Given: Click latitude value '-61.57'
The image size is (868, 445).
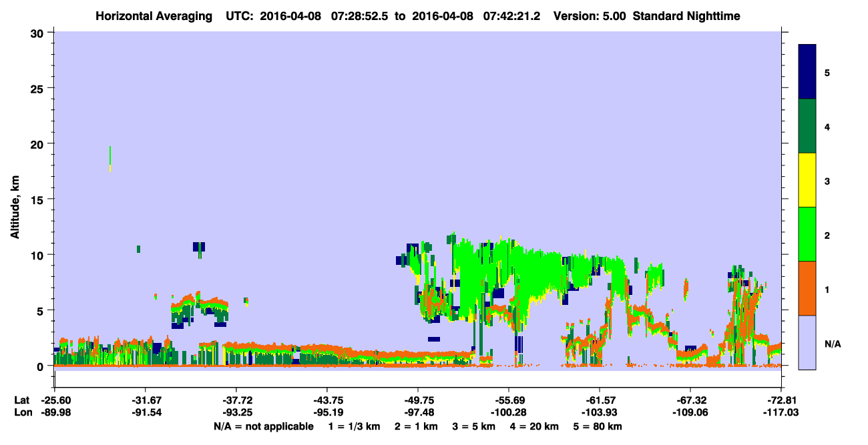Looking at the screenshot, I should pyautogui.click(x=600, y=400).
